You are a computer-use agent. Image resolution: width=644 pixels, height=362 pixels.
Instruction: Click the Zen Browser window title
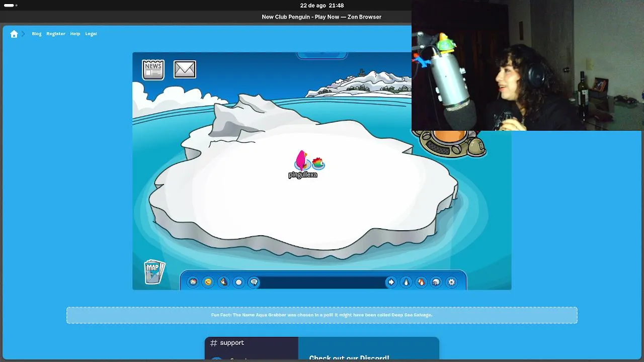pos(321,17)
